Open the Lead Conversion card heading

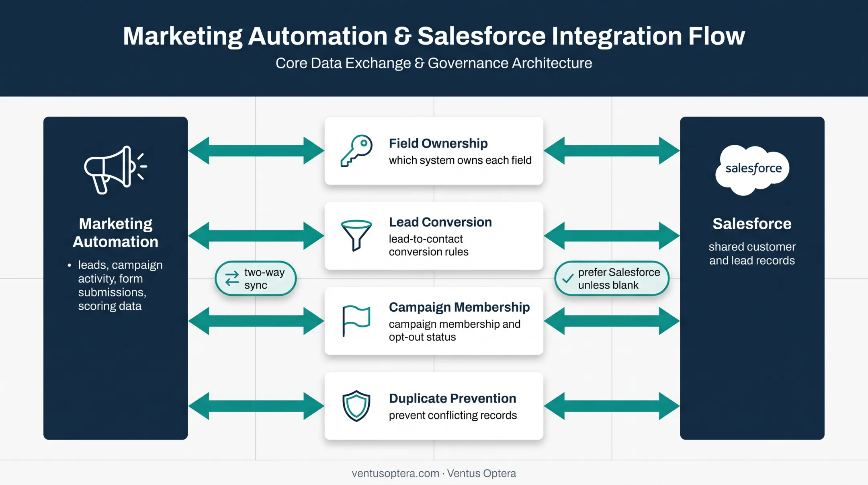(x=440, y=222)
